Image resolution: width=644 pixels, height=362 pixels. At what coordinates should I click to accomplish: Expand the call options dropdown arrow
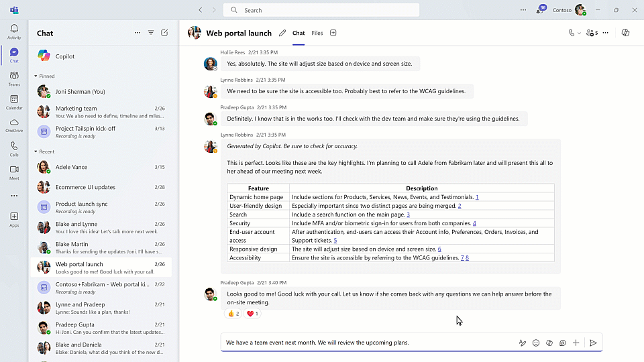click(x=579, y=33)
